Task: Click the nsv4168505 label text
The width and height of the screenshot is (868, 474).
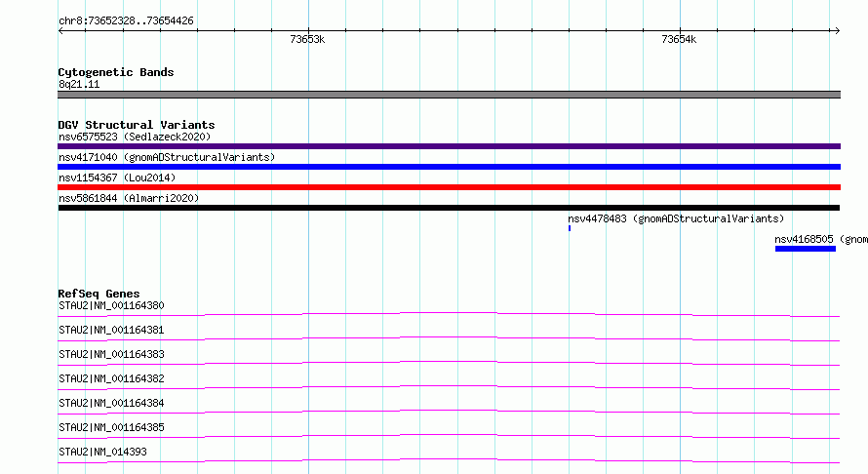Action: (x=821, y=239)
